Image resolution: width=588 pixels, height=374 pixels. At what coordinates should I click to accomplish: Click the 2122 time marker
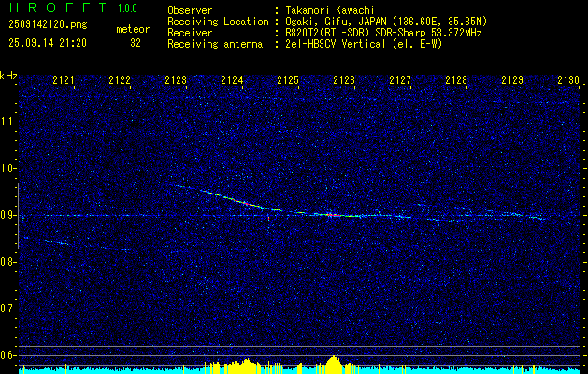pyautogui.click(x=120, y=79)
